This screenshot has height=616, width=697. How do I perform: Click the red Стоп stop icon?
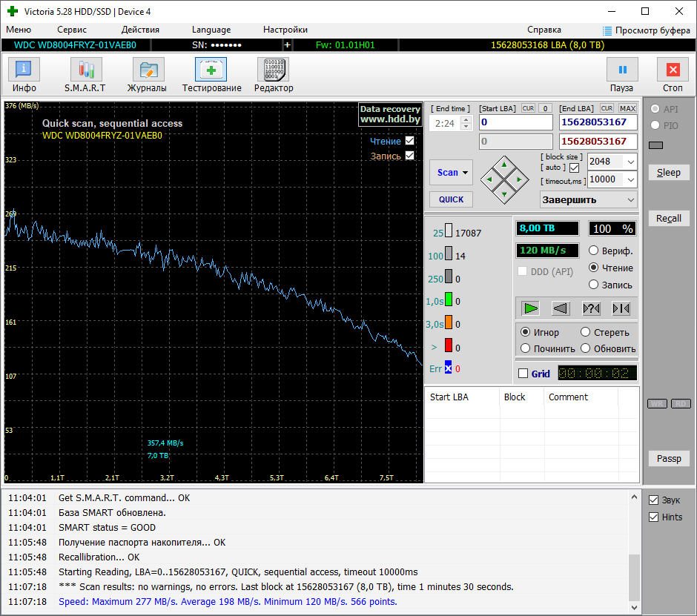672,70
